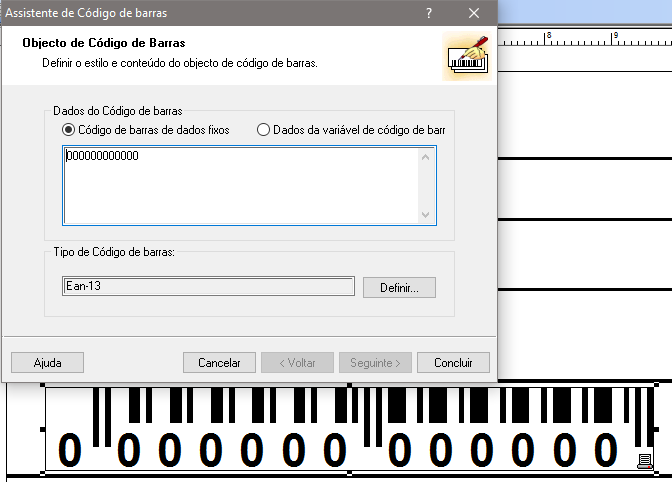Click the 'Tipo de Código de barras:' label
Viewport: 672px width, 482px height.
pos(114,252)
